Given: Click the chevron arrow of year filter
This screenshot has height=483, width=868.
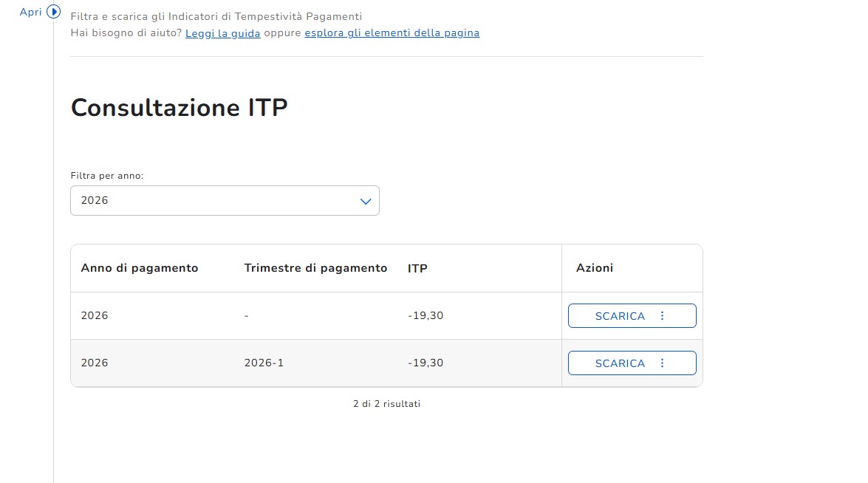Looking at the screenshot, I should [x=365, y=201].
